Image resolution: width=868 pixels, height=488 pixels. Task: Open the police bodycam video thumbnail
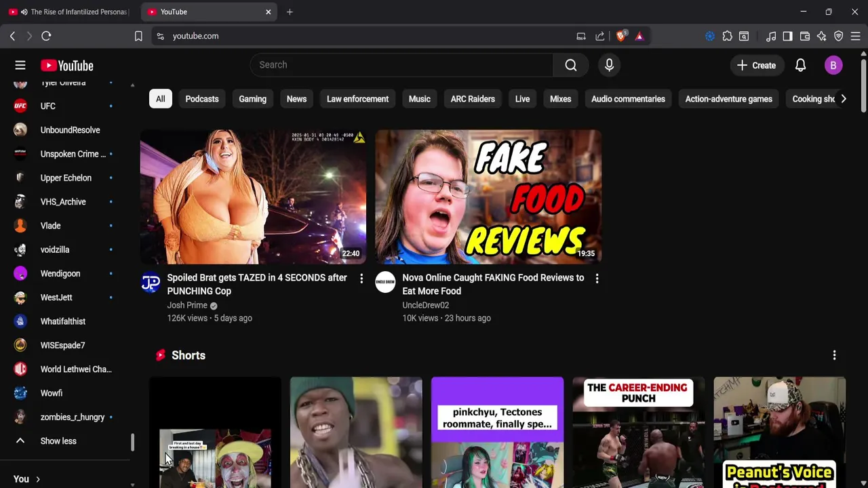[x=253, y=197]
